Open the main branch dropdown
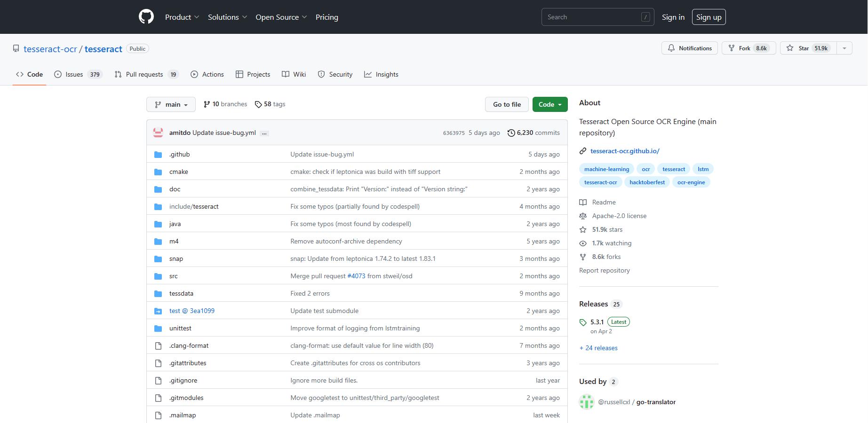 click(x=171, y=104)
